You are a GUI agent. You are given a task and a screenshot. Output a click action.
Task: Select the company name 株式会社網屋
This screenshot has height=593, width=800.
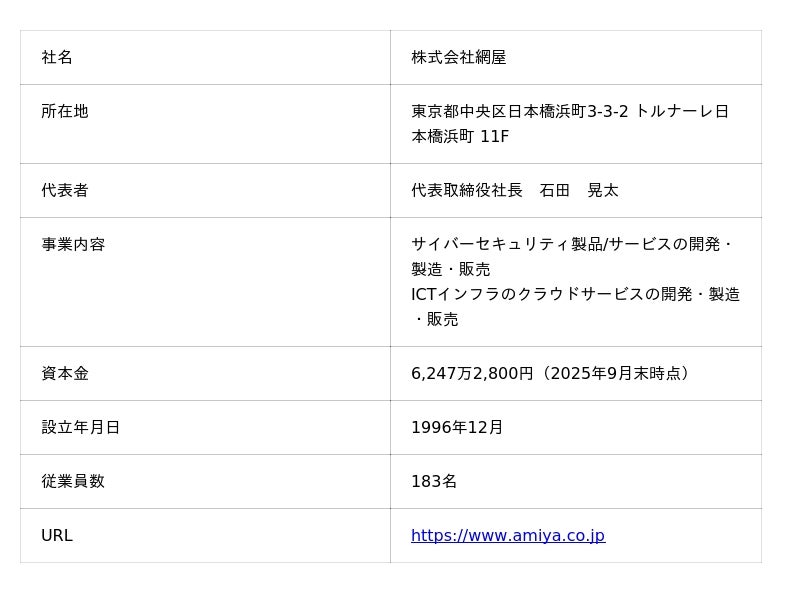(458, 58)
